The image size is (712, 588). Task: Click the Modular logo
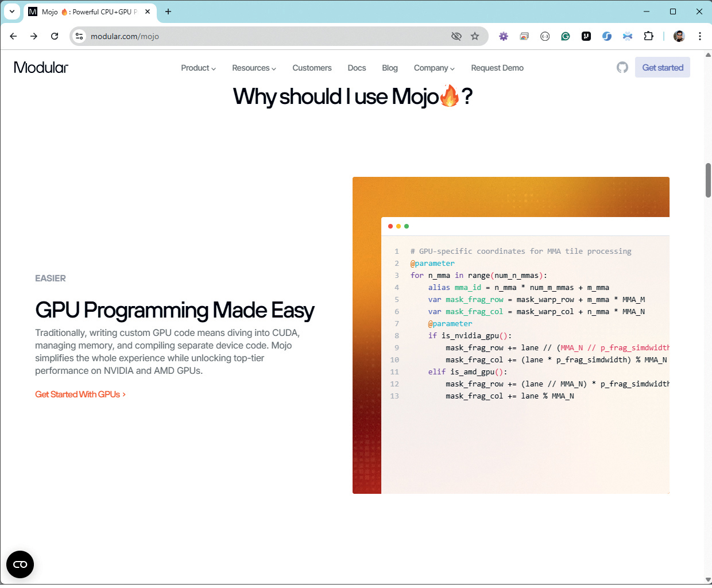pyautogui.click(x=41, y=68)
